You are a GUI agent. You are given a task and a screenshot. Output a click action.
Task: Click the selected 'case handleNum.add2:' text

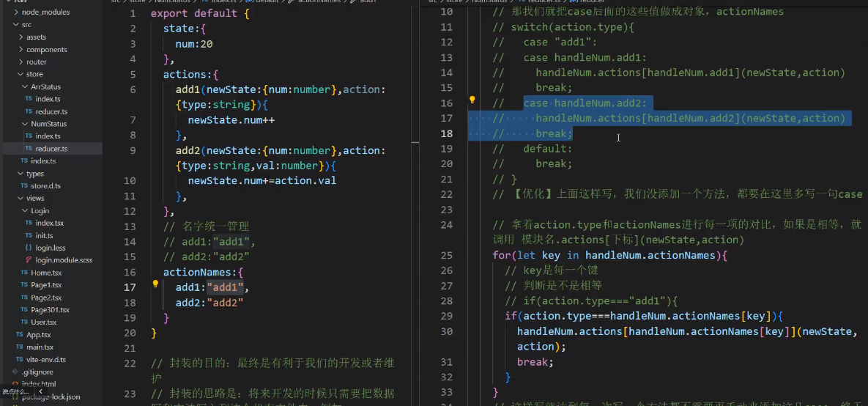click(585, 103)
